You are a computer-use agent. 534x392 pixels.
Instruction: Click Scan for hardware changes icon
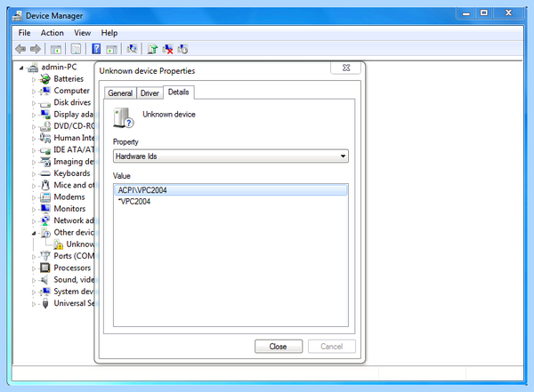click(132, 49)
